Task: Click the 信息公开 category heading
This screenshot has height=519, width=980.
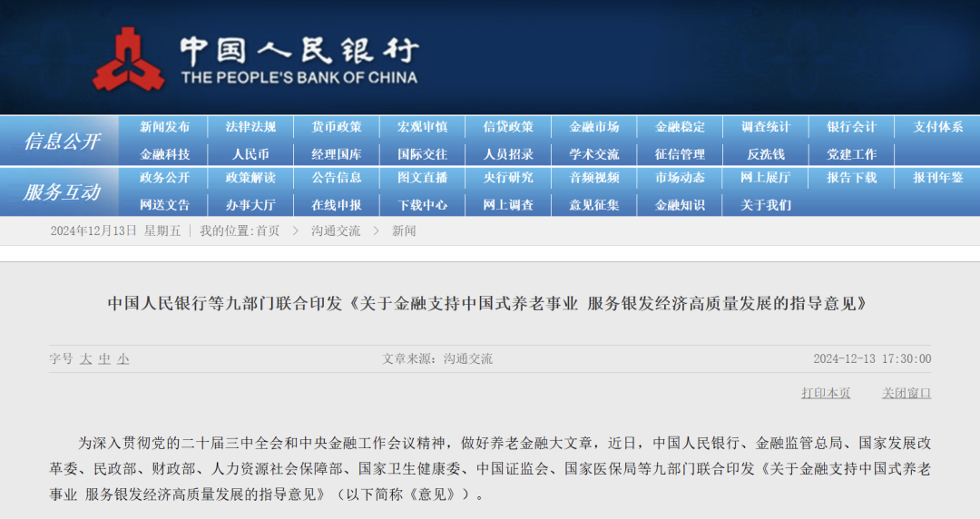Action: coord(62,142)
